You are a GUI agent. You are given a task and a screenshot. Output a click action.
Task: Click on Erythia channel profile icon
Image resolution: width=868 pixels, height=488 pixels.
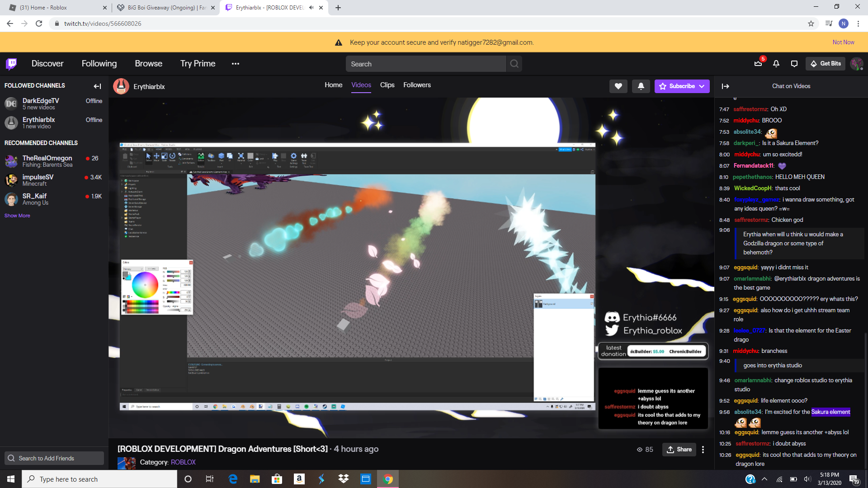click(121, 86)
